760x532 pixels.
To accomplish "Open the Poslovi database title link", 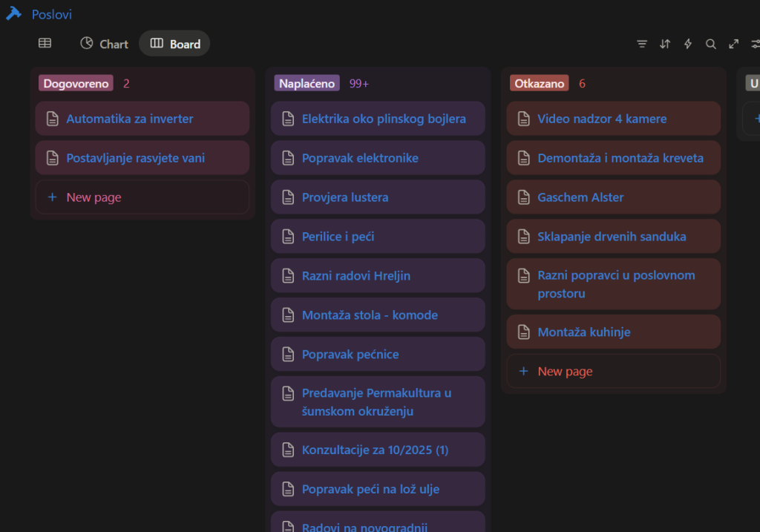I will pos(52,14).
